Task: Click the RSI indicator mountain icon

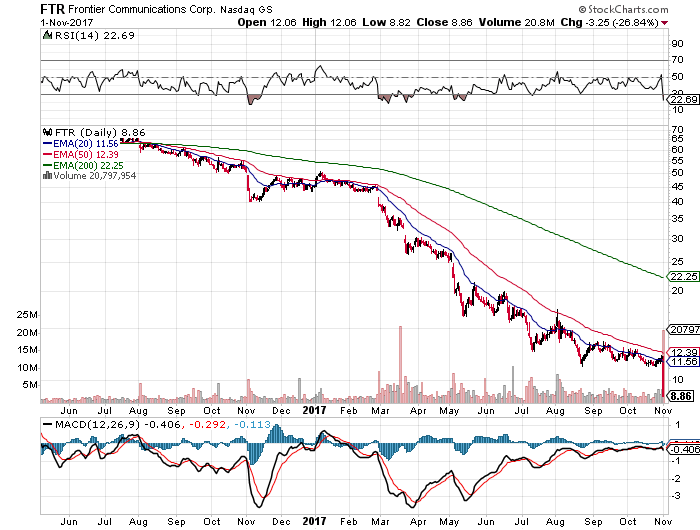Action: click(x=47, y=35)
